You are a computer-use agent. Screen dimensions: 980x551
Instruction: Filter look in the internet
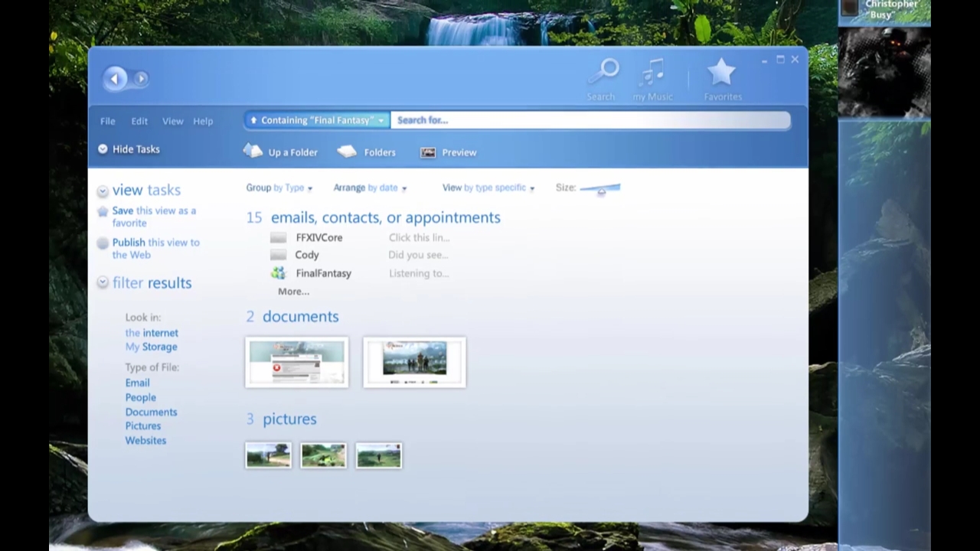152,333
